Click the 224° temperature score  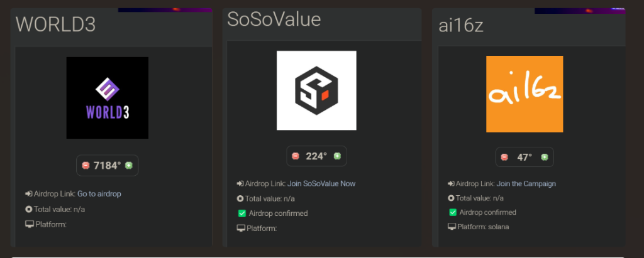[316, 156]
